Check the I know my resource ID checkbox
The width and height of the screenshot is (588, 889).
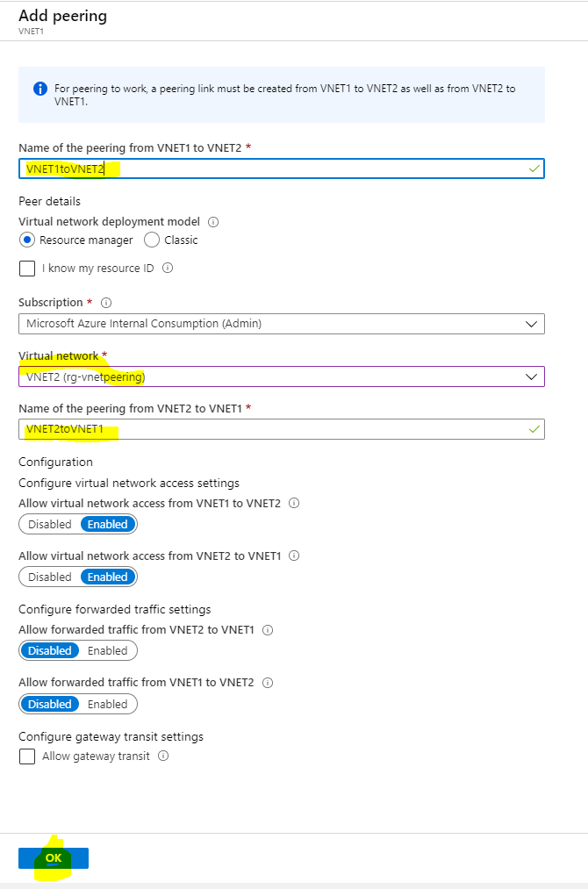(x=26, y=268)
